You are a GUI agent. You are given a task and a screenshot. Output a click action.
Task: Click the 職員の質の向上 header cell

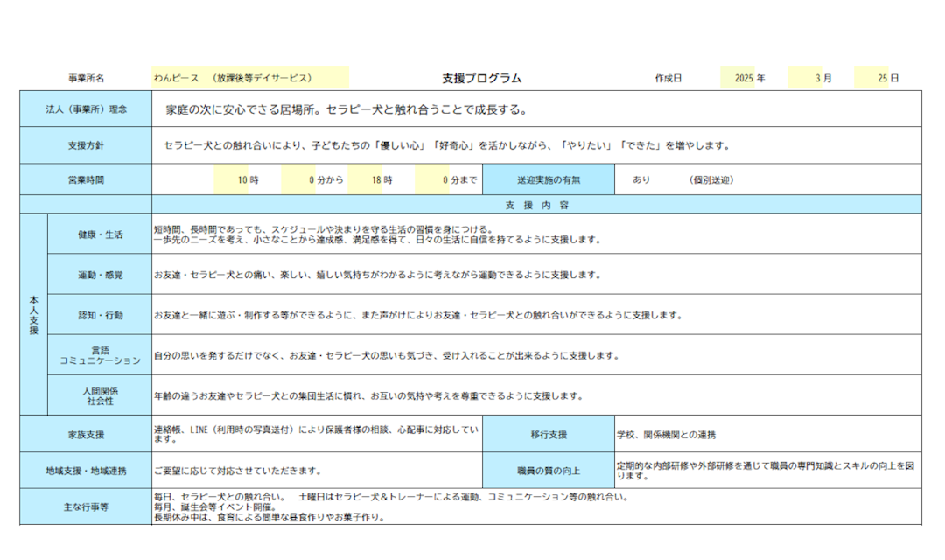(x=549, y=471)
